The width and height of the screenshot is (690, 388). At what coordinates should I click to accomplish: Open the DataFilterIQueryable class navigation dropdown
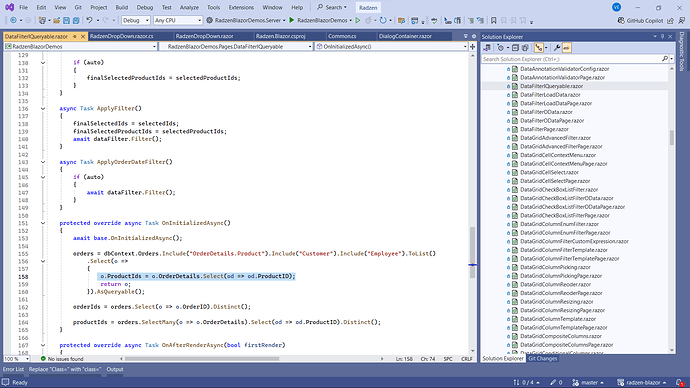click(235, 46)
